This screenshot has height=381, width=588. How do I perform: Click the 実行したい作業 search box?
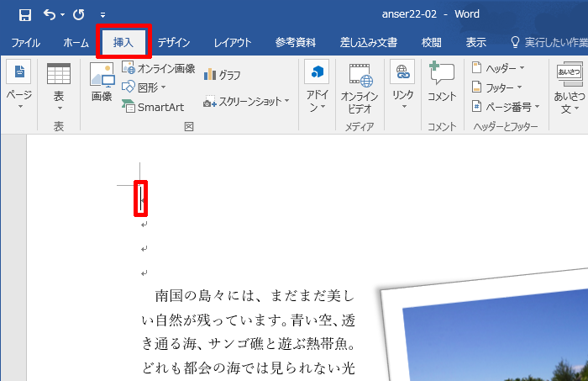[x=549, y=42]
